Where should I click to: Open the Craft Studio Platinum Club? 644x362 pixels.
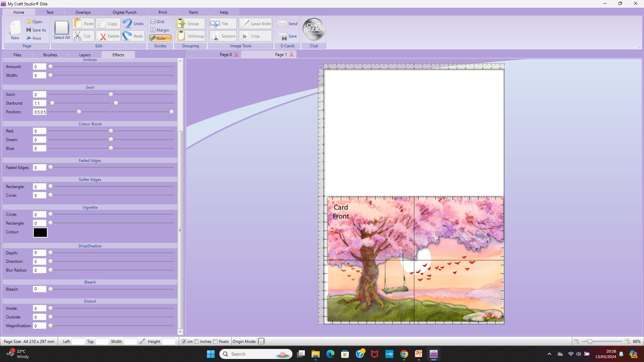[x=314, y=29]
